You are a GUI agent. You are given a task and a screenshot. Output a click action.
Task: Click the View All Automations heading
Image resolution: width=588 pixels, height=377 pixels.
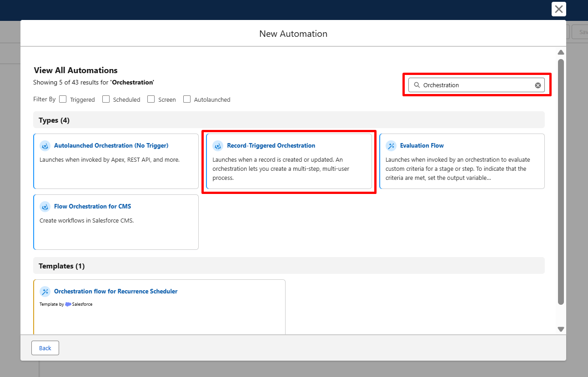pyautogui.click(x=75, y=70)
